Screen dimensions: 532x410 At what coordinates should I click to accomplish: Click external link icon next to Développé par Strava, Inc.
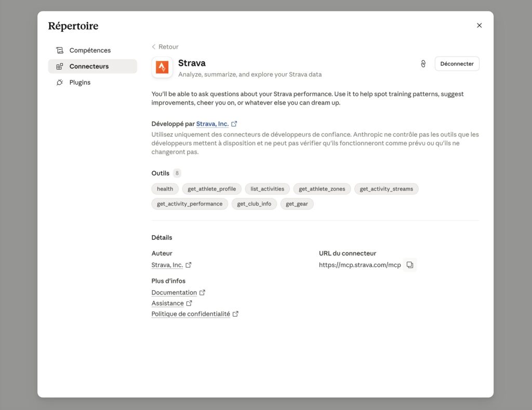(x=234, y=124)
